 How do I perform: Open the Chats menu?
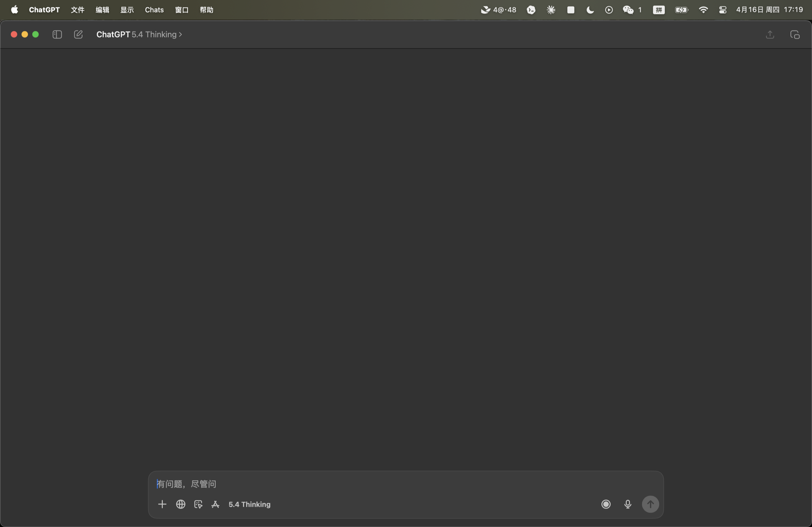(x=154, y=10)
